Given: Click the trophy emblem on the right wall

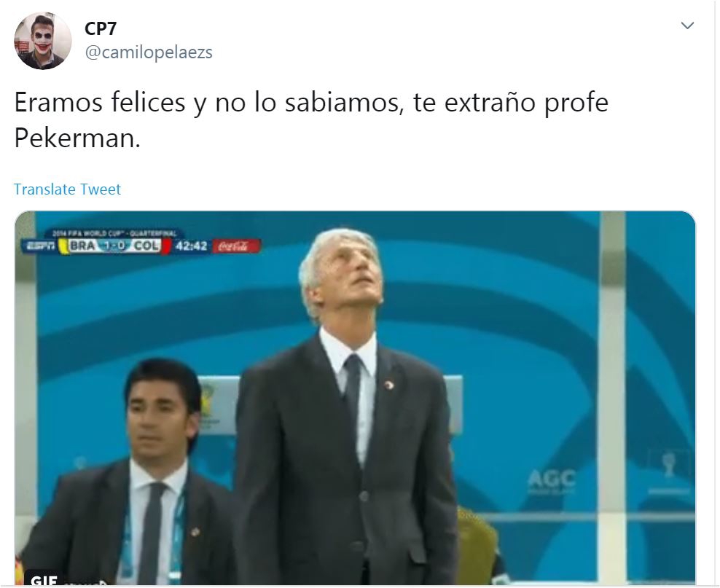Looking at the screenshot, I should pos(668,465).
